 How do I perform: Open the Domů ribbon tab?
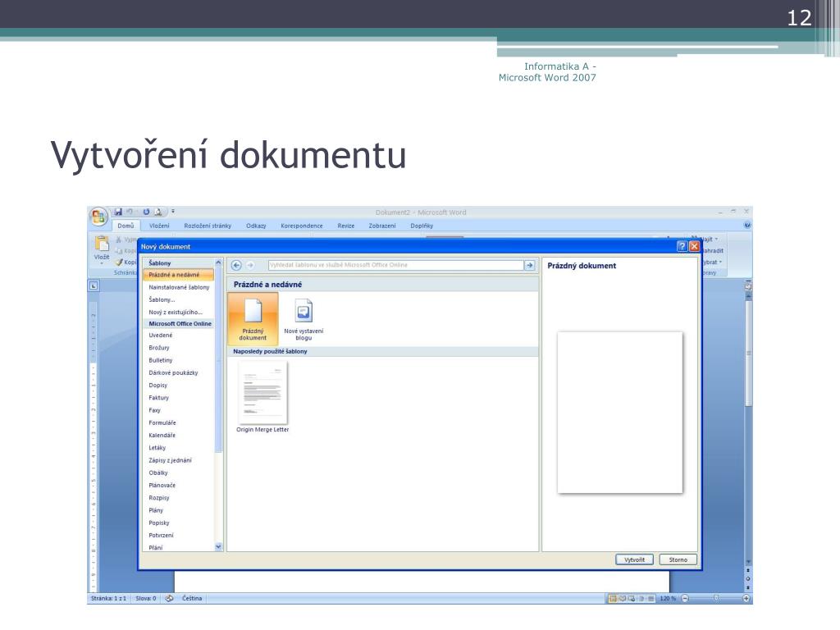[126, 226]
